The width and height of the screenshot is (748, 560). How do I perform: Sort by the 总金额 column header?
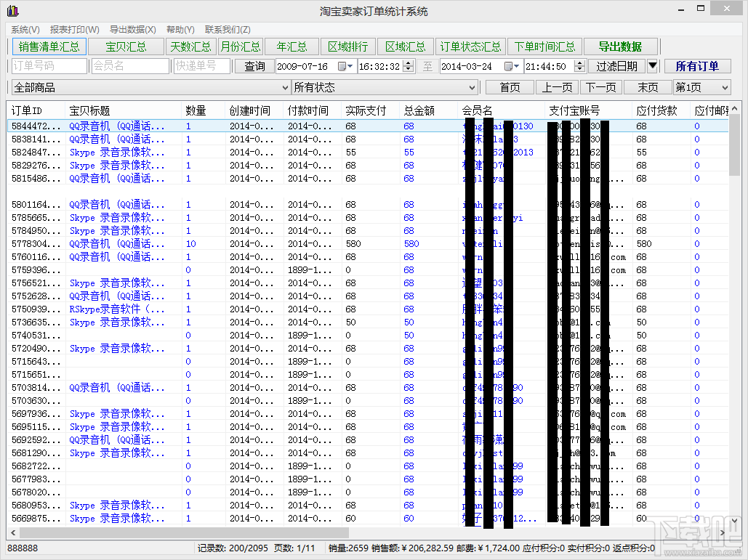click(x=428, y=110)
